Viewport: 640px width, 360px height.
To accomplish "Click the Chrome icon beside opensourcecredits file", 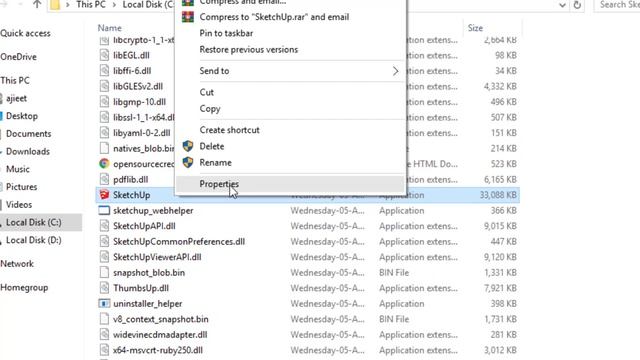I will point(104,164).
